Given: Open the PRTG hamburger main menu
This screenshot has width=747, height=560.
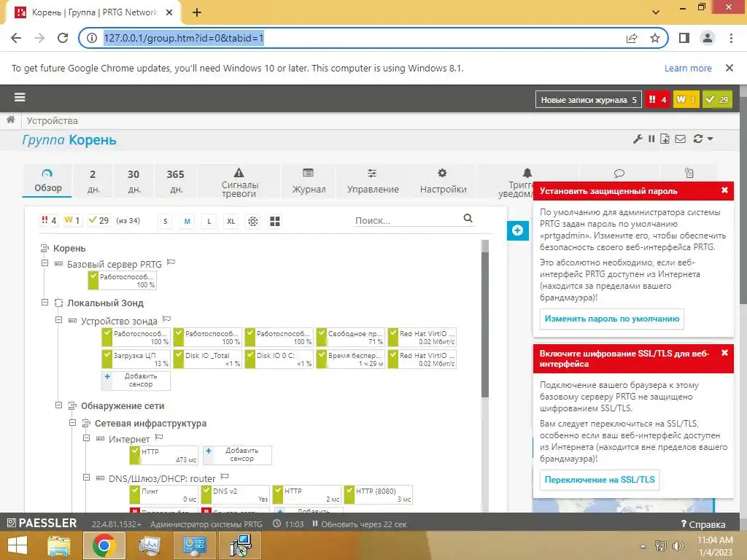Looking at the screenshot, I should [20, 97].
